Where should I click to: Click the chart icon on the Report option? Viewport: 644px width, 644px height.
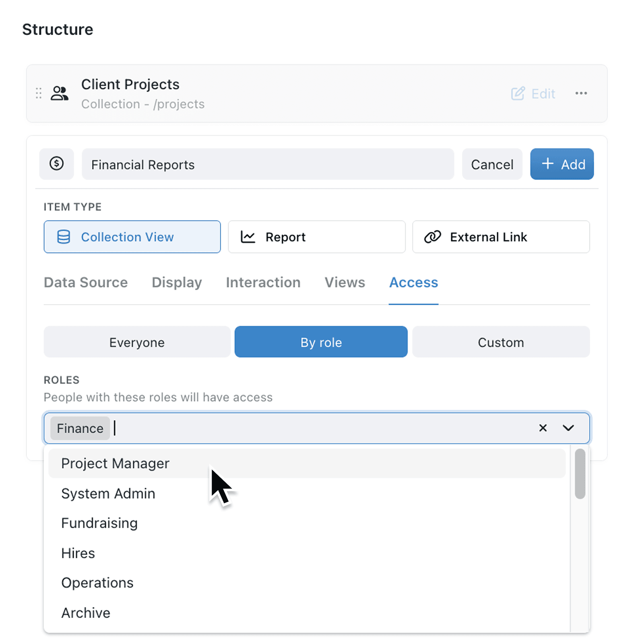[x=248, y=237]
